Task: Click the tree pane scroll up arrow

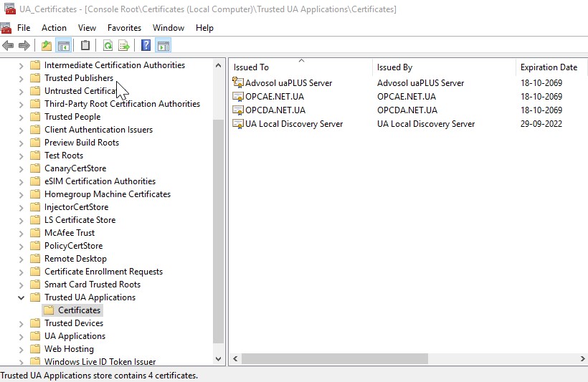Action: pos(218,65)
